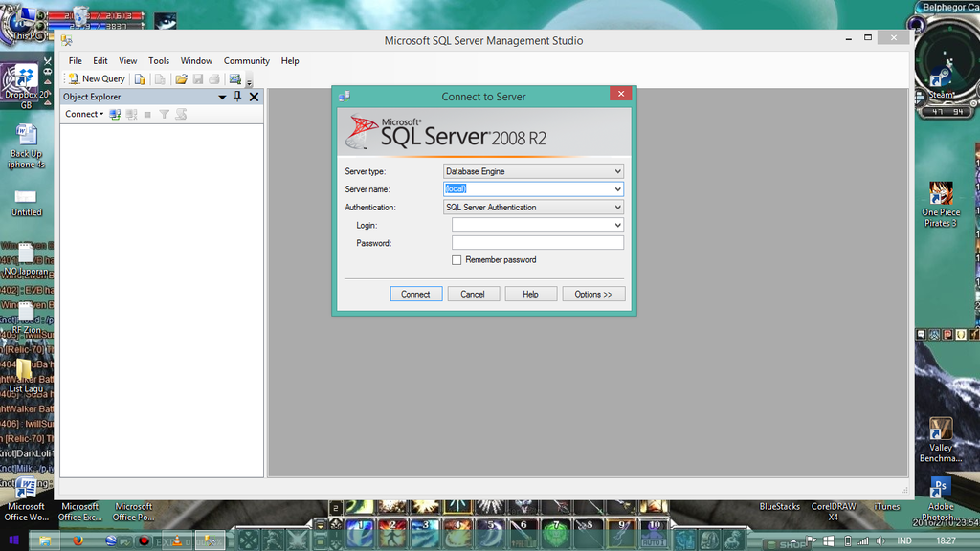Open the toolbar options overflow arrow
980x551 pixels.
click(x=249, y=82)
